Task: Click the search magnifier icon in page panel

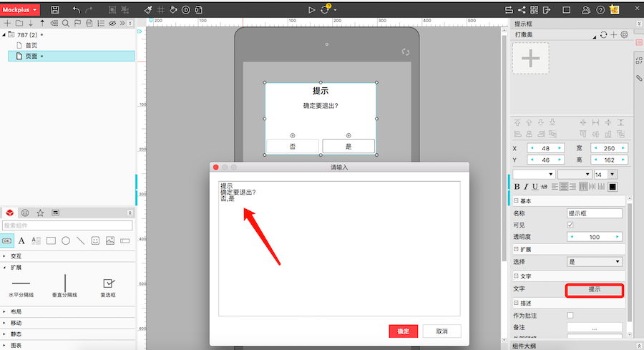Action: [x=66, y=23]
